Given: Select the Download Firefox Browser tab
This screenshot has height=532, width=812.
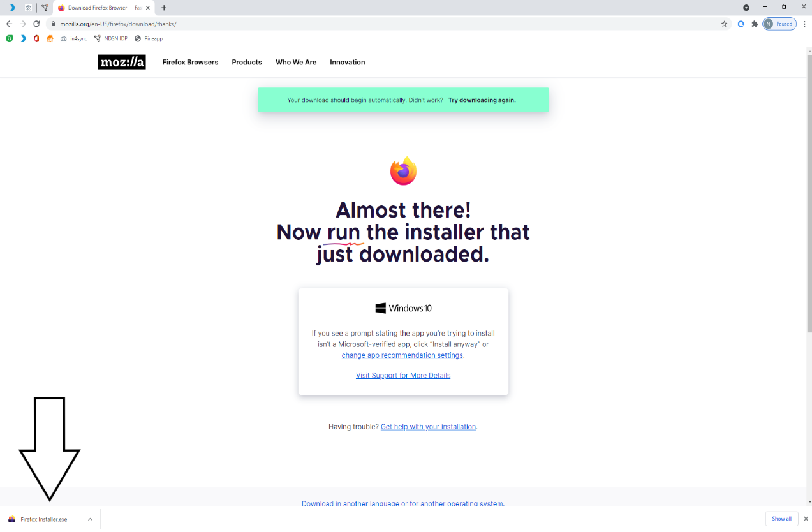Looking at the screenshot, I should click(x=104, y=8).
